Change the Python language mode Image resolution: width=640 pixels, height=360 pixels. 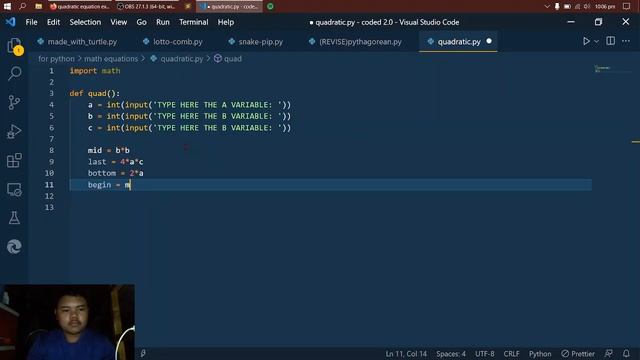(540, 353)
